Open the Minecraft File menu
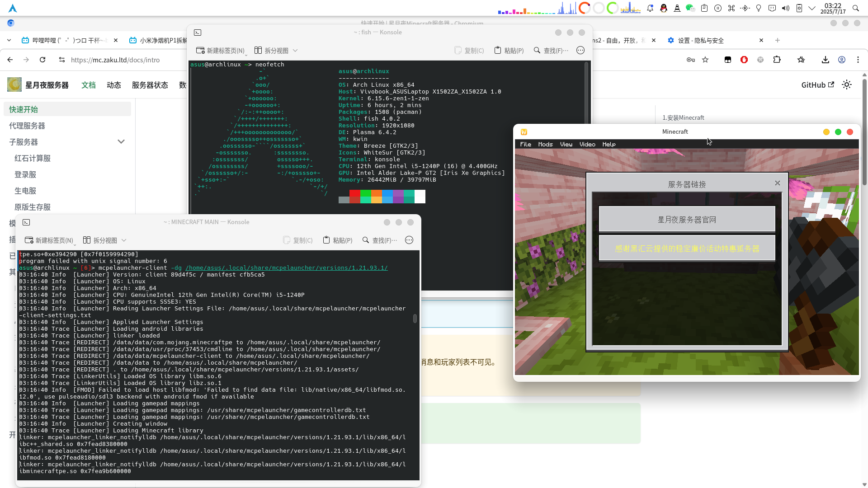This screenshot has height=488, width=868. pos(526,144)
